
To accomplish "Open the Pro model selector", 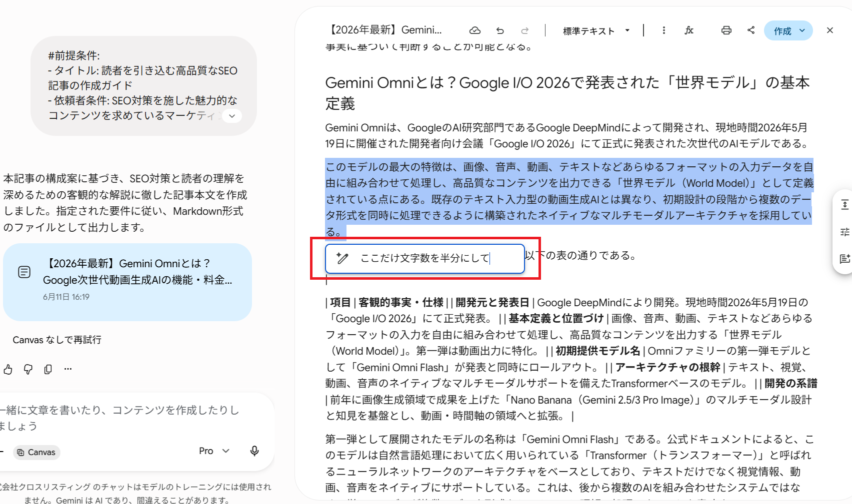I will 214,451.
